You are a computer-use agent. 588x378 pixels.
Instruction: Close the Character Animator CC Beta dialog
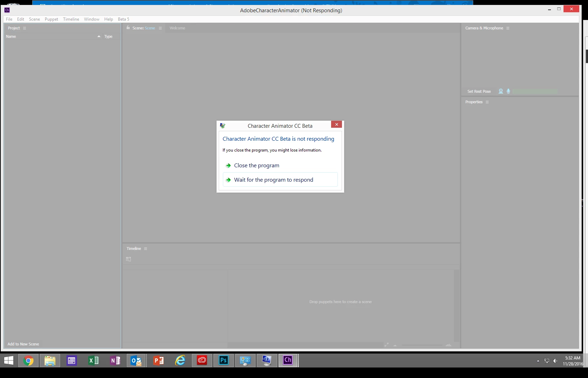(x=336, y=124)
